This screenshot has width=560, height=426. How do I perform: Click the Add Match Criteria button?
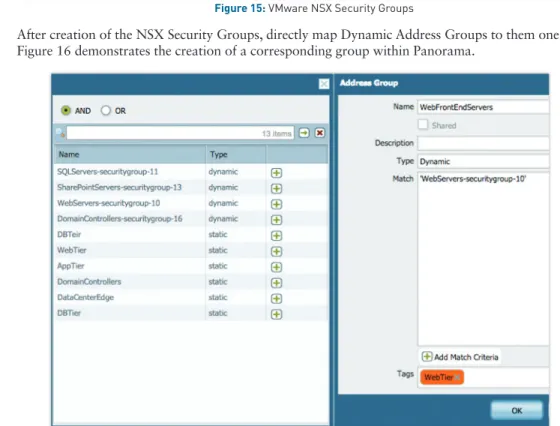[460, 357]
